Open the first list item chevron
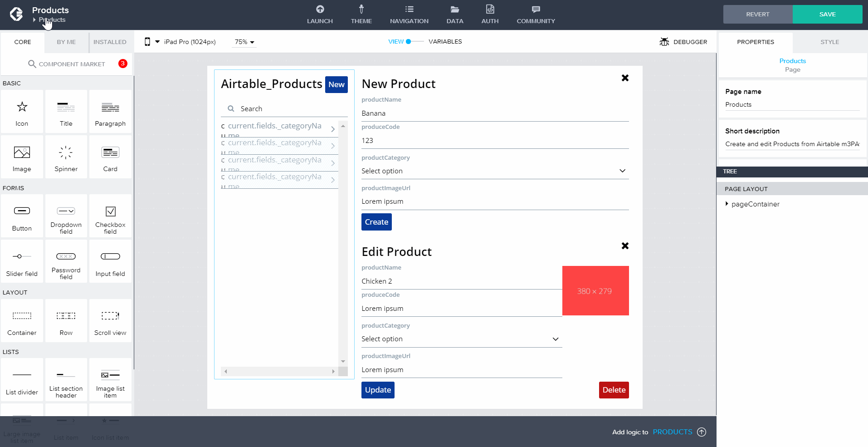The height and width of the screenshot is (447, 868). [333, 129]
